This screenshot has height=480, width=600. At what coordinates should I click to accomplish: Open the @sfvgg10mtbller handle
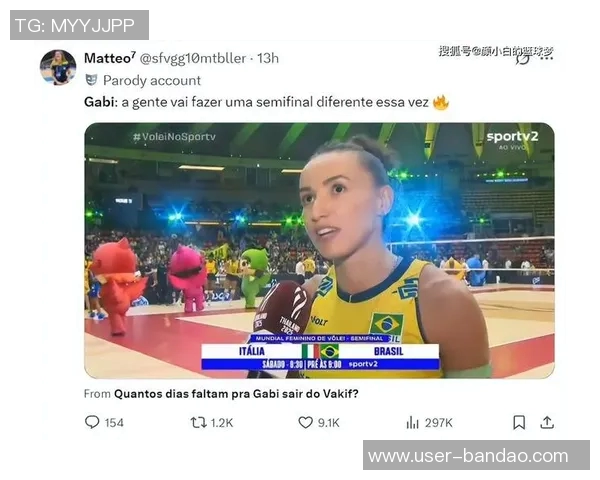click(x=193, y=58)
